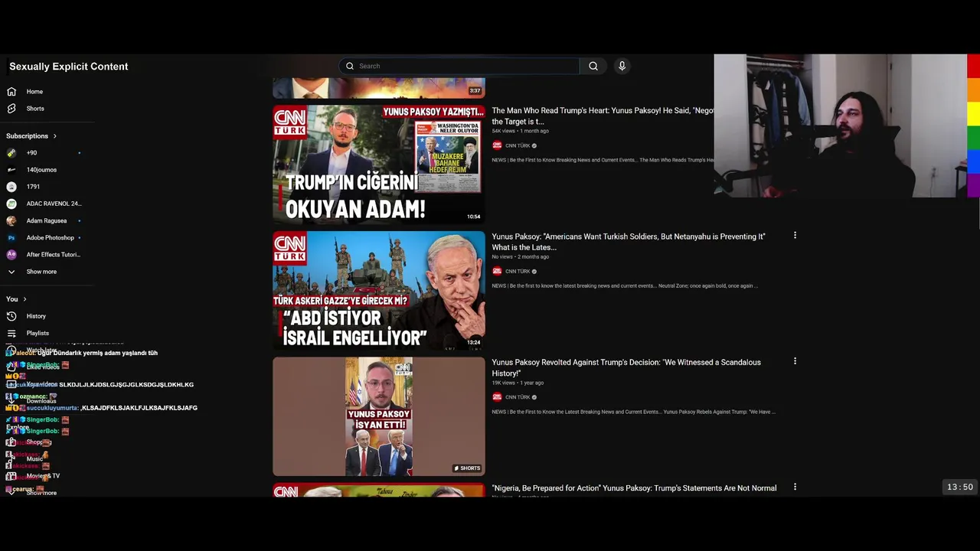Open options menu for Turkish Soldiers video
This screenshot has width=980, height=551.
point(795,236)
